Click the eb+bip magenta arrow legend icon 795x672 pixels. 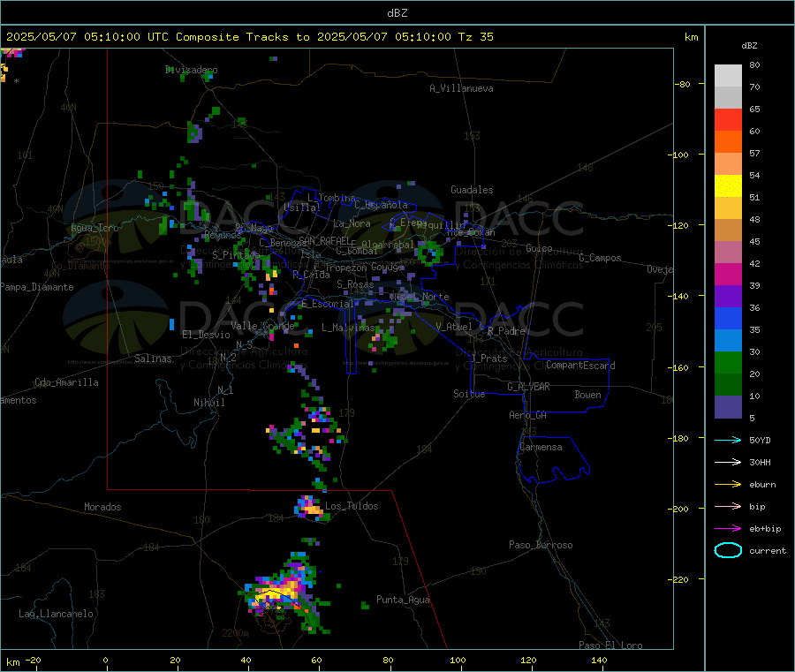click(x=728, y=529)
